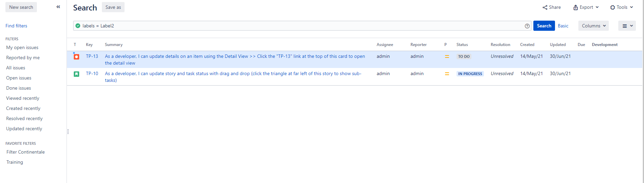Select the 'My open issues' filter

tap(22, 48)
